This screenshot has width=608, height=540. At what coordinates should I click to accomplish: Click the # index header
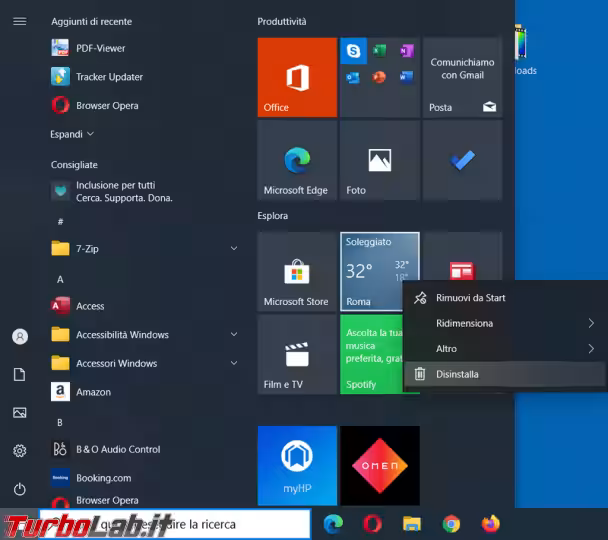click(60, 222)
